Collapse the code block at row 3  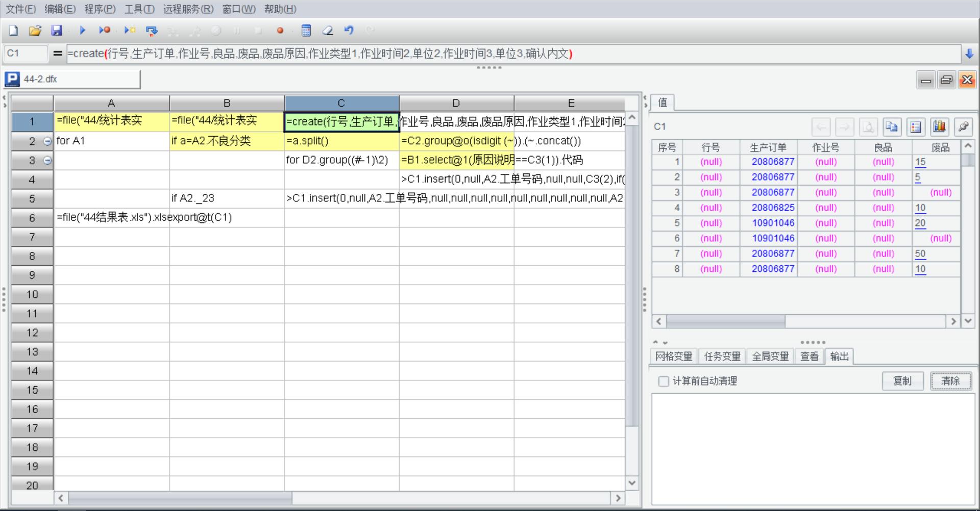pyautogui.click(x=47, y=161)
